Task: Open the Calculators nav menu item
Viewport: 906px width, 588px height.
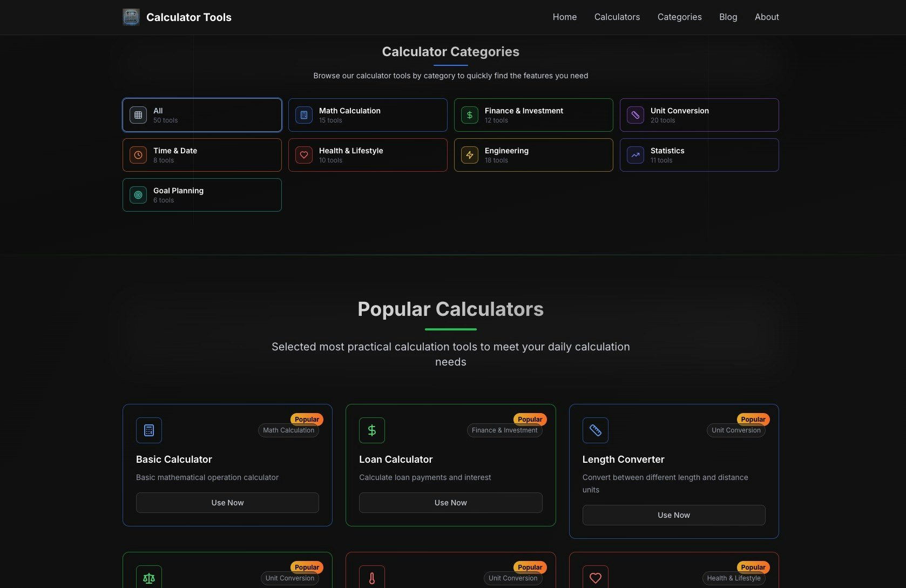Action: coord(617,17)
